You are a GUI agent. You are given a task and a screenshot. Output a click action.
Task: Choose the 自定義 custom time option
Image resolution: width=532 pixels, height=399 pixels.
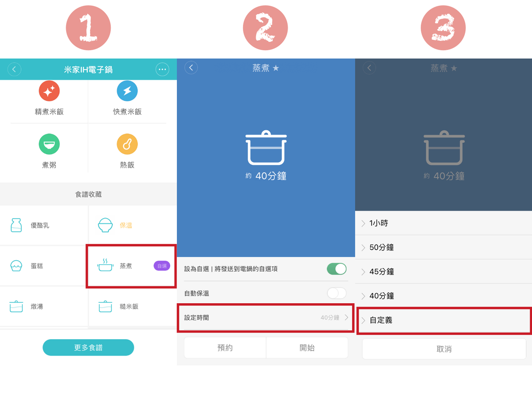pyautogui.click(x=443, y=320)
